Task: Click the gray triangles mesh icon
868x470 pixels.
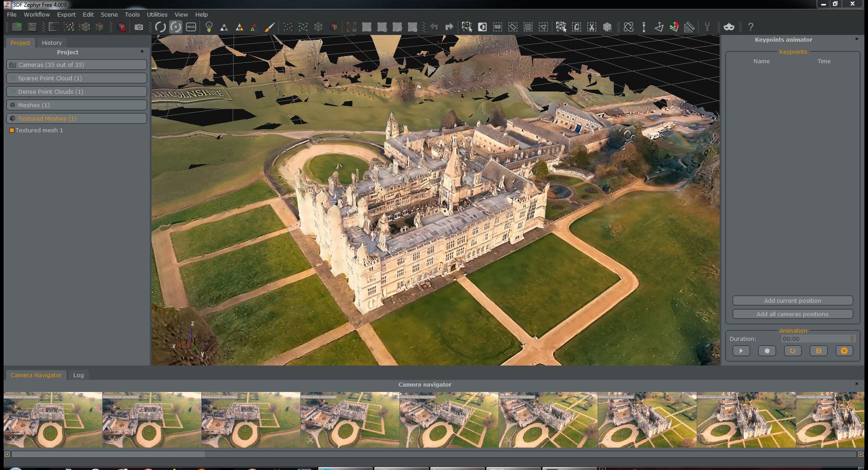Action: coord(224,27)
